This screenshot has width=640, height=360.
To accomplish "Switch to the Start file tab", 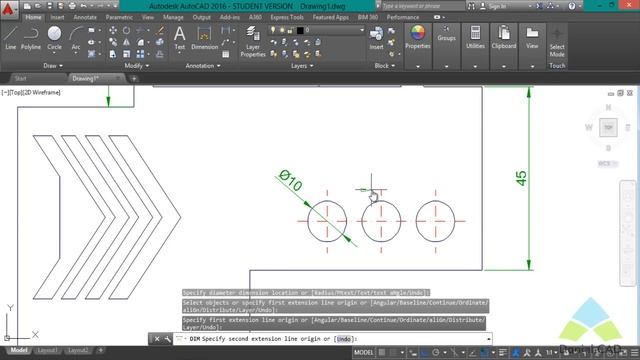I will coord(20,78).
